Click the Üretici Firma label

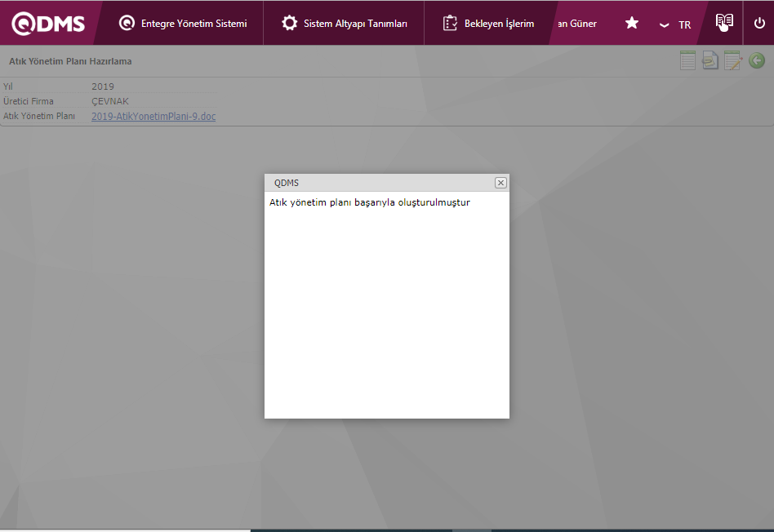click(x=28, y=101)
